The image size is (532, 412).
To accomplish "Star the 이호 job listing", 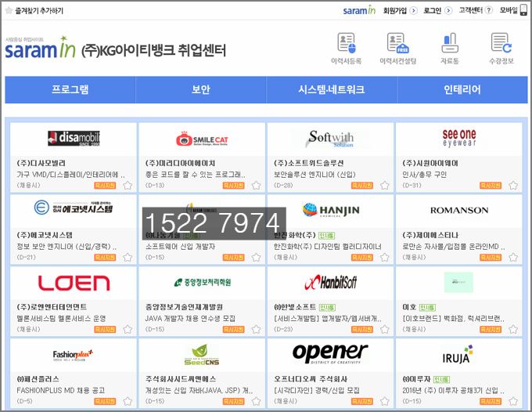I will [513, 330].
